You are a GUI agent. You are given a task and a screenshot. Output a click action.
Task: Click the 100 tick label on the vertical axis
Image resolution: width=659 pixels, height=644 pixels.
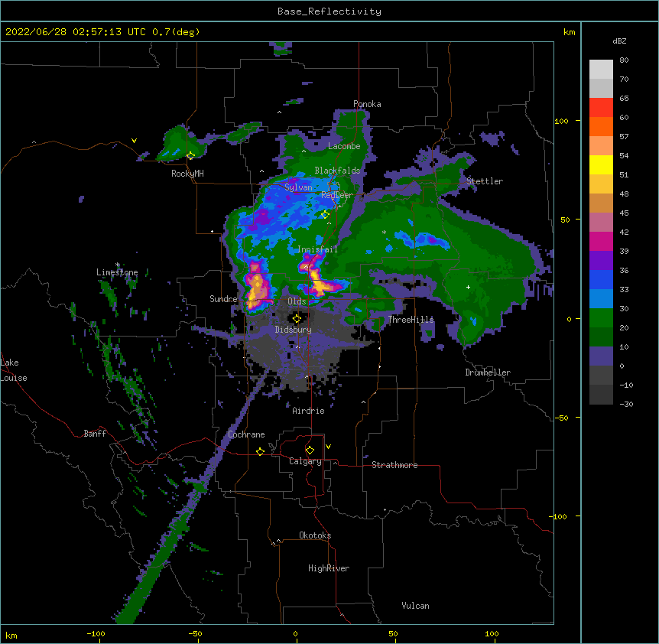click(x=561, y=121)
